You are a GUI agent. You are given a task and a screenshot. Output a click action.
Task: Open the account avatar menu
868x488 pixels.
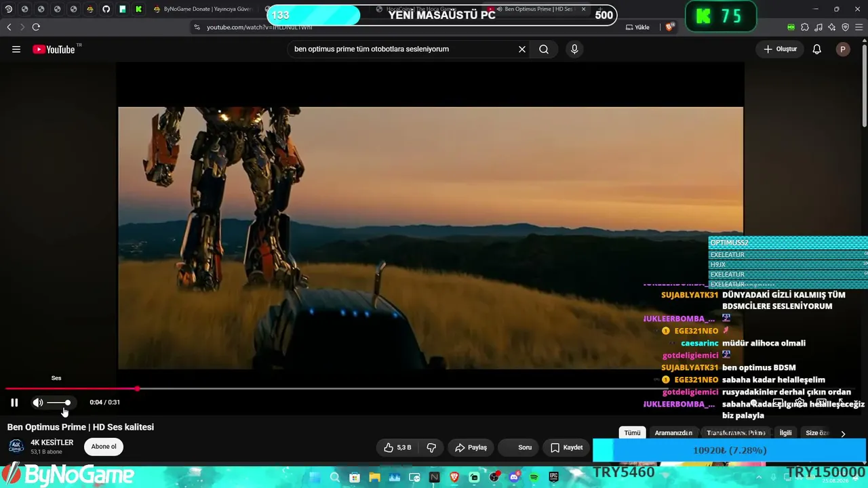tap(843, 49)
